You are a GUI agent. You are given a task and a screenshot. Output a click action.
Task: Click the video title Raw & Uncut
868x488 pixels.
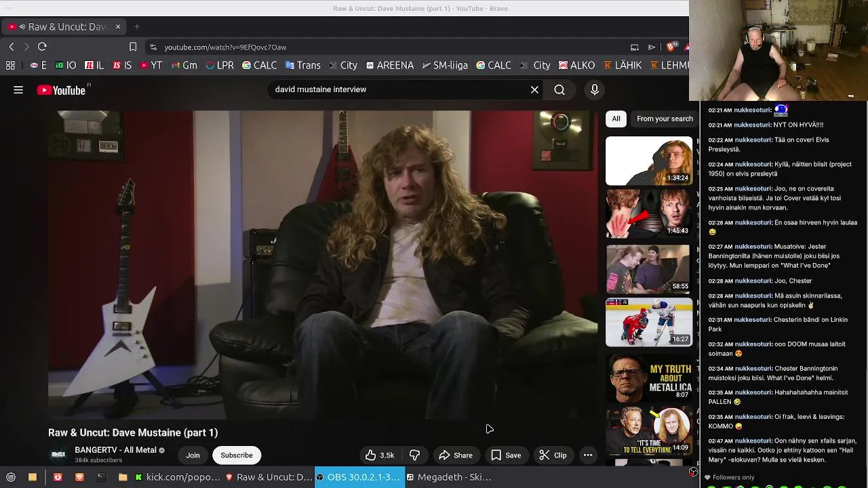133,432
